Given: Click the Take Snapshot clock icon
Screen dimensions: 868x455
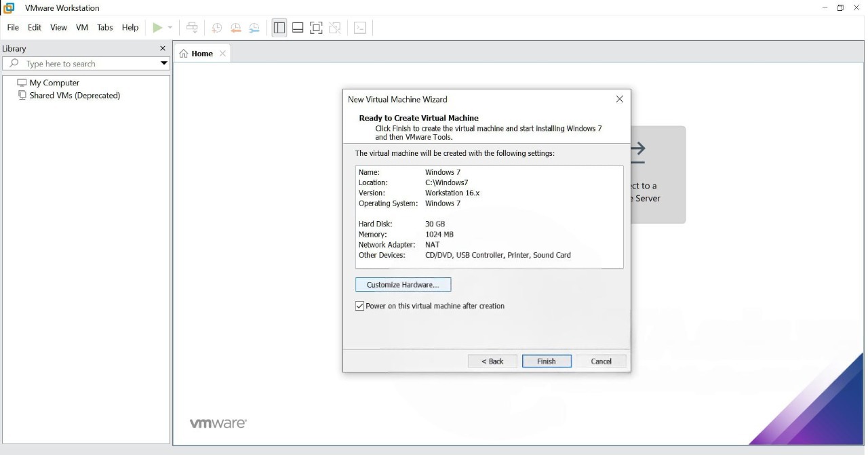Looking at the screenshot, I should click(x=217, y=28).
